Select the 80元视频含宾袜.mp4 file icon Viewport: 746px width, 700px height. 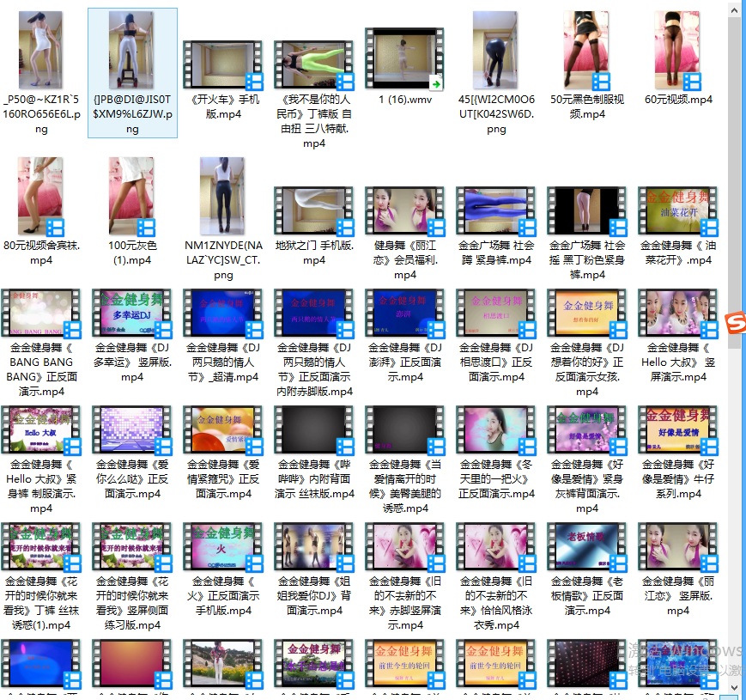pyautogui.click(x=41, y=197)
